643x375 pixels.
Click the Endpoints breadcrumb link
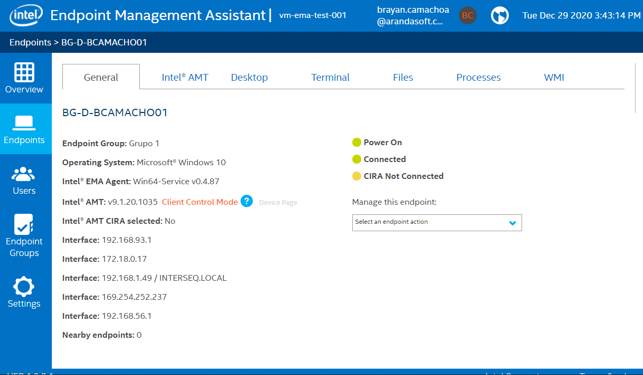30,42
